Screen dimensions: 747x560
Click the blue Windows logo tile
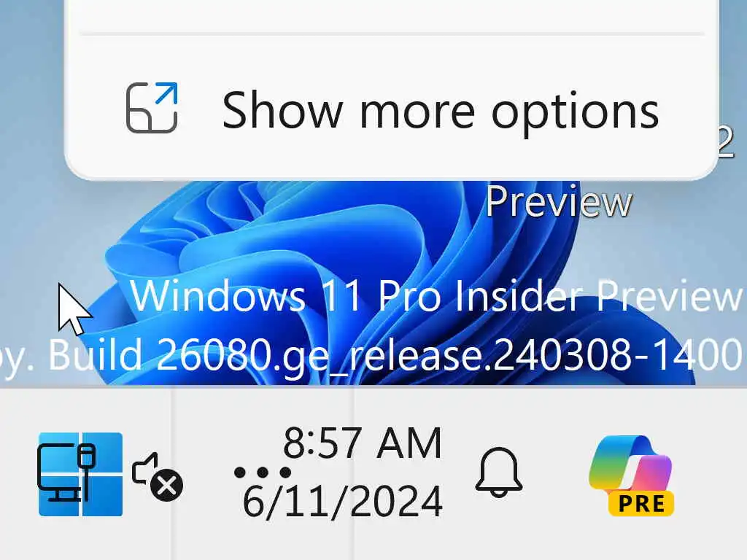pos(80,474)
